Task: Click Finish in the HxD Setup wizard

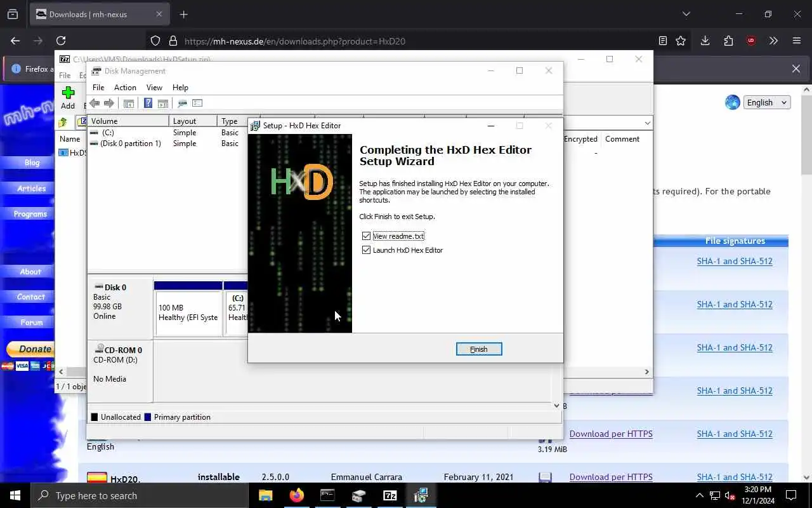Action: pyautogui.click(x=479, y=349)
